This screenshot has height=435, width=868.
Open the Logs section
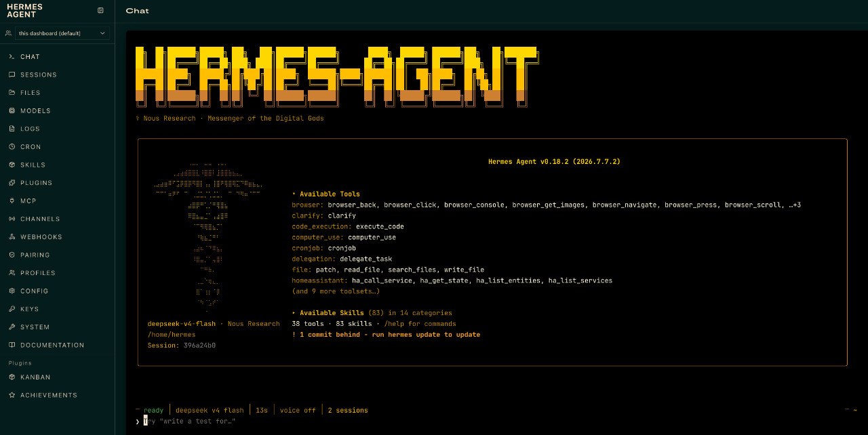coord(58,129)
